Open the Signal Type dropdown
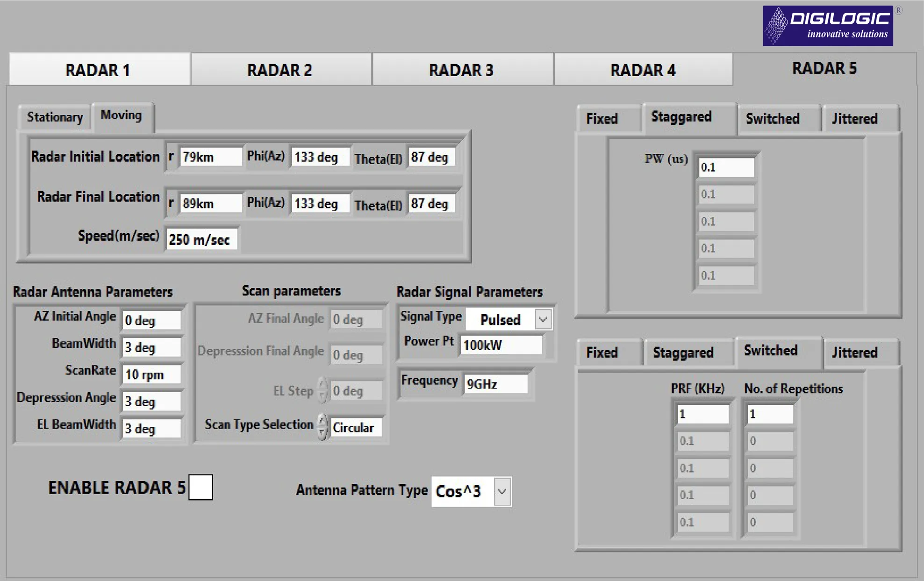Screen dimensions: 924x581 [x=543, y=320]
